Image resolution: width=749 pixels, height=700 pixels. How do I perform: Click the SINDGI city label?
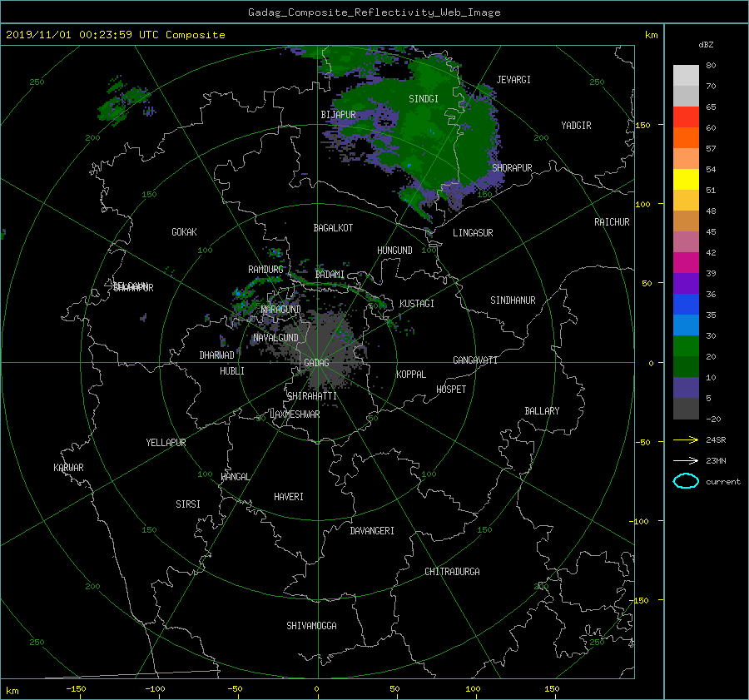coord(424,99)
